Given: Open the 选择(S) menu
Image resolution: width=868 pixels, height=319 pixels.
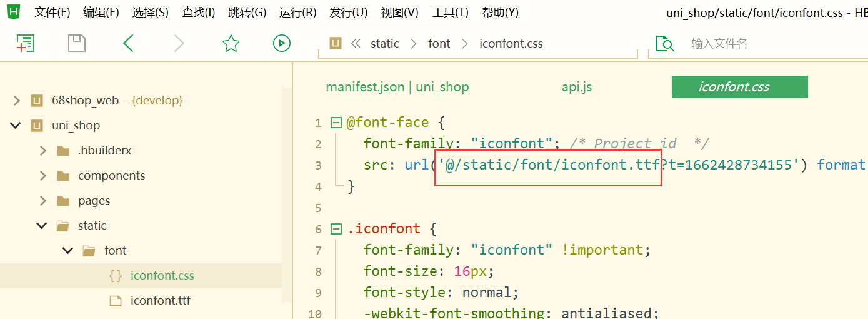Looking at the screenshot, I should coord(151,12).
